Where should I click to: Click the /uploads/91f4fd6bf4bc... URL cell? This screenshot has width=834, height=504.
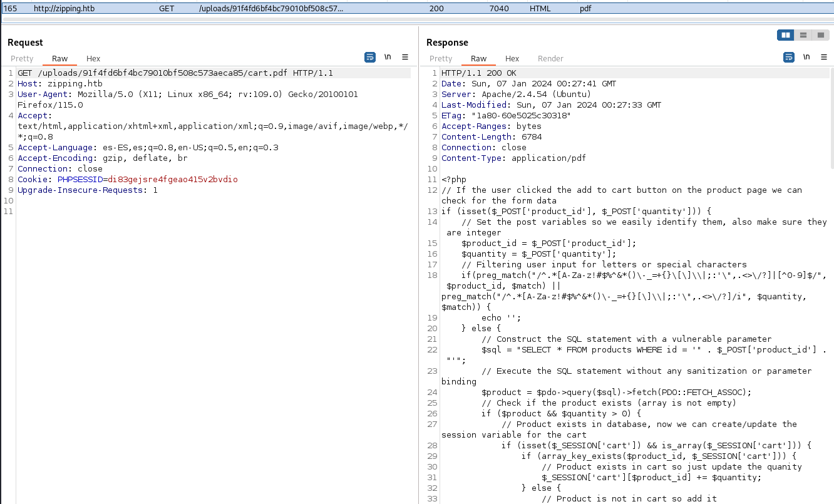pos(271,9)
